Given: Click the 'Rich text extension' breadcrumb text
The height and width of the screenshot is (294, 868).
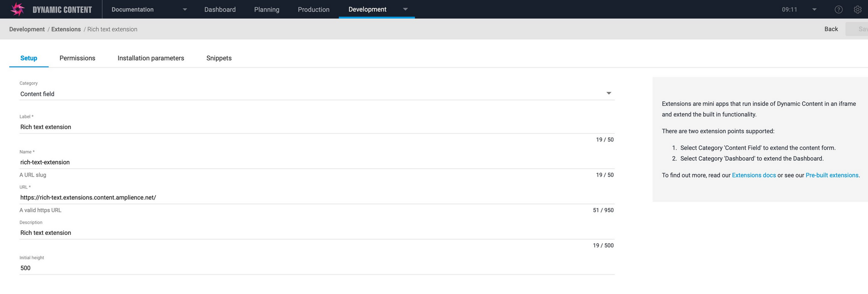Looking at the screenshot, I should (x=112, y=29).
